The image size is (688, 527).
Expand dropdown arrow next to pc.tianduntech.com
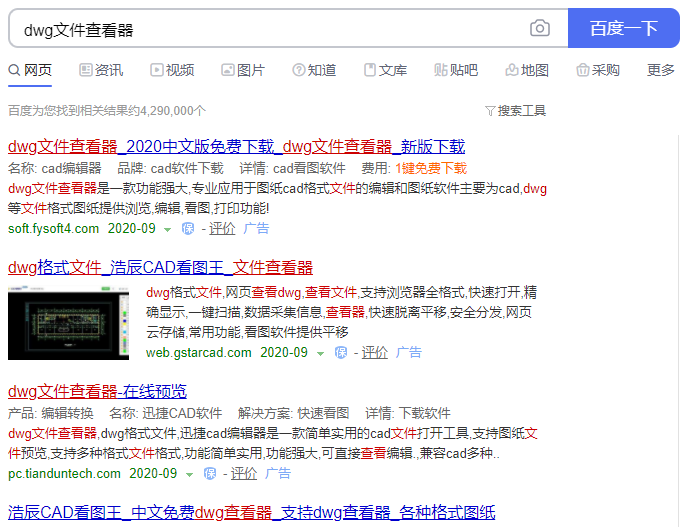pos(189,474)
